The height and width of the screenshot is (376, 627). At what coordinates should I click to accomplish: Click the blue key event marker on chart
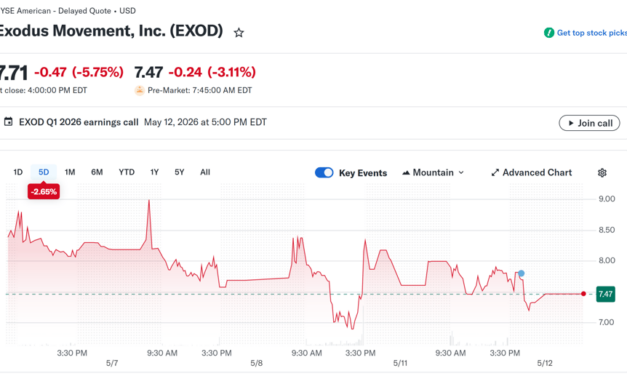click(521, 274)
